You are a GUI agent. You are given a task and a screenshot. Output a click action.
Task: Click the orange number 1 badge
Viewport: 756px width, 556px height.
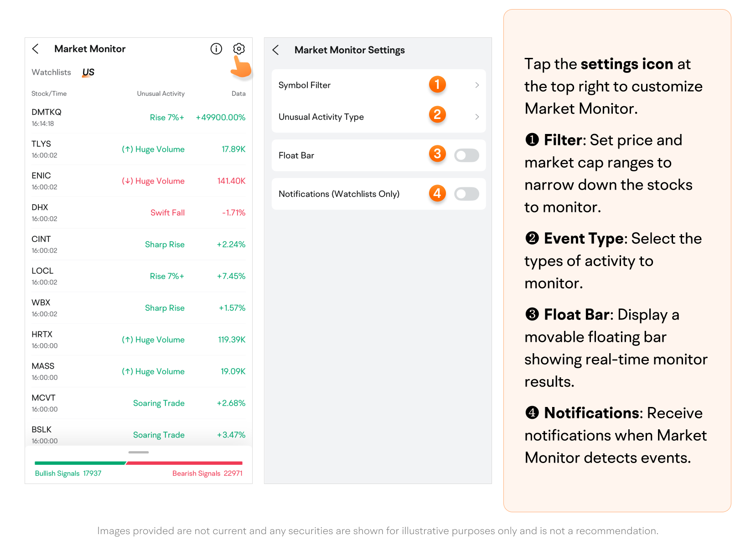pos(437,84)
